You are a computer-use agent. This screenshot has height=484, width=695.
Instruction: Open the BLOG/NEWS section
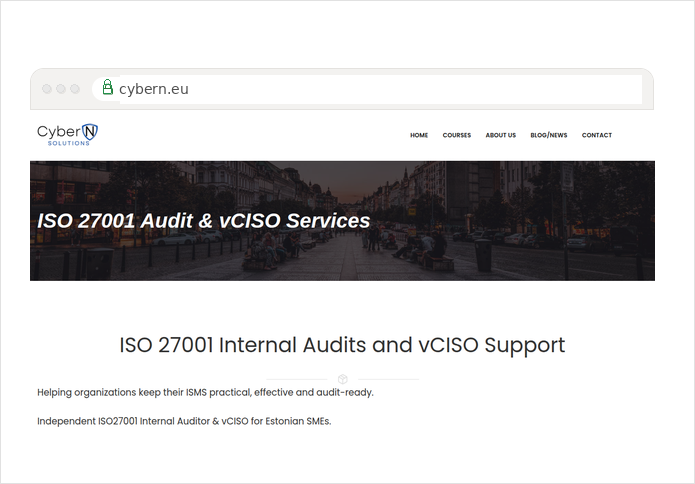click(549, 135)
